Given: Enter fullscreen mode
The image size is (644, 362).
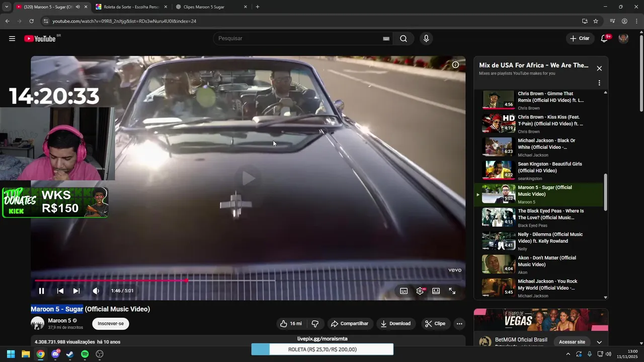Looking at the screenshot, I should tap(452, 291).
